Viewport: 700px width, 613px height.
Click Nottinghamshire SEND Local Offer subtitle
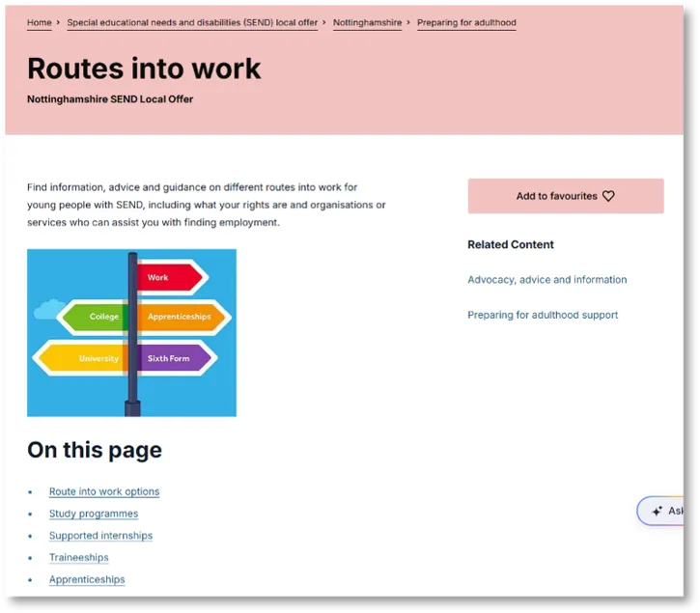point(110,99)
